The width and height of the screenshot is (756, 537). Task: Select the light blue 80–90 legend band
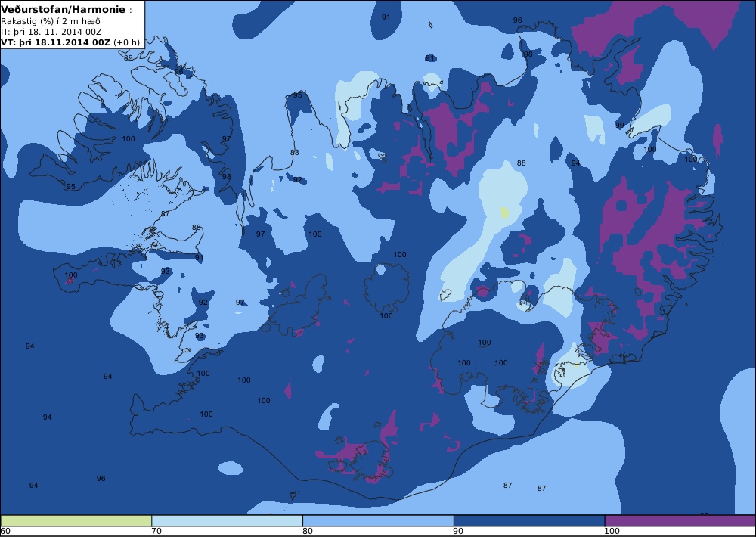378,520
